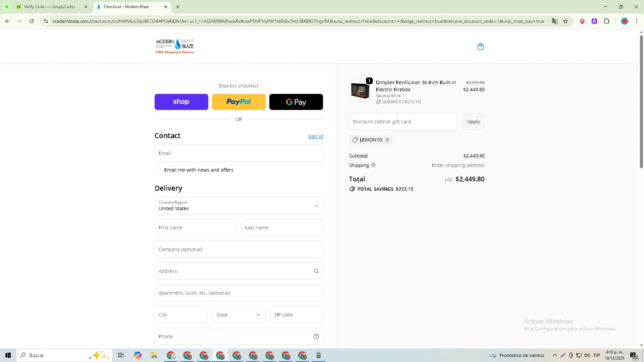Open the State dropdown
The image size is (644, 362).
(x=239, y=315)
